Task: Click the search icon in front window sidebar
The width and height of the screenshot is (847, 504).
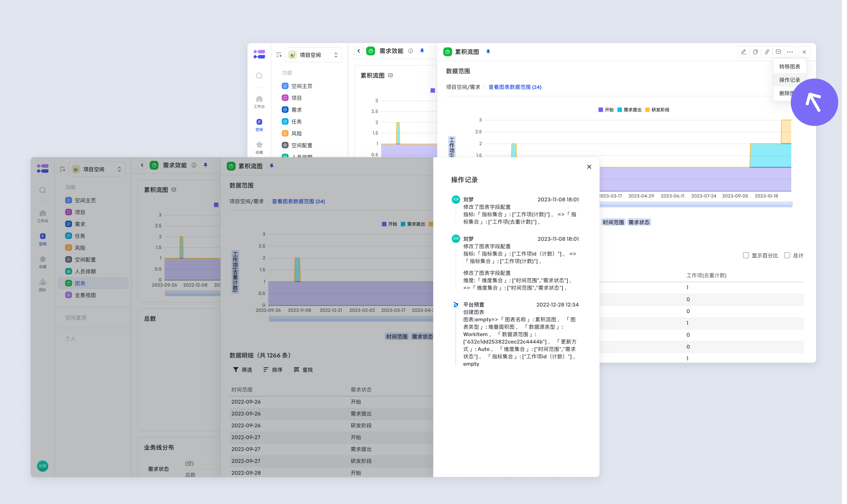Action: pos(43,190)
